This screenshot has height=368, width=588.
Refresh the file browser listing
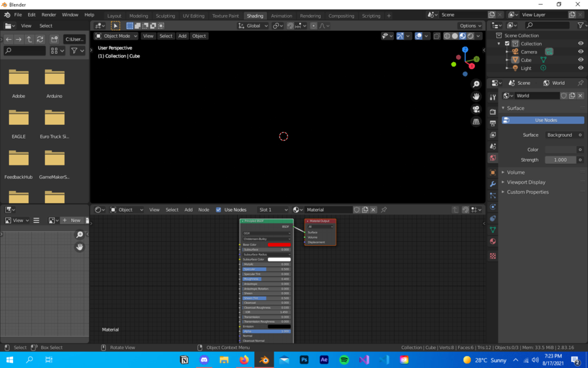click(x=40, y=39)
